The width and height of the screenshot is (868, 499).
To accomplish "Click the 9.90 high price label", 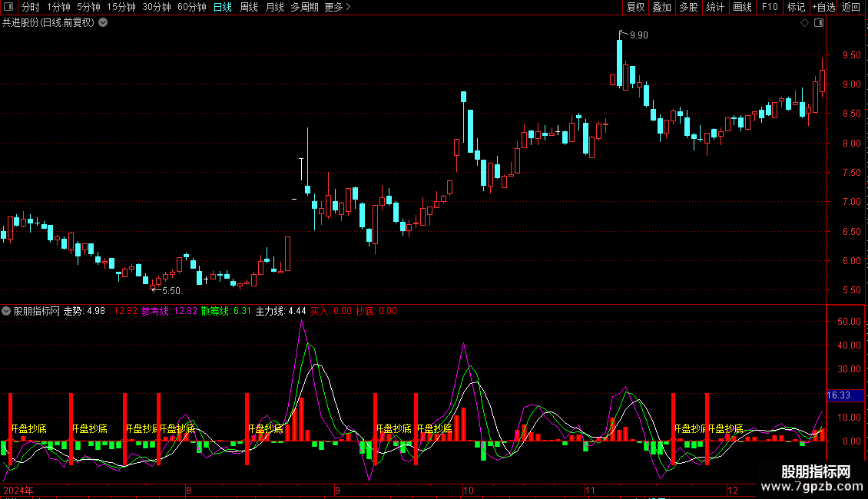I will (639, 35).
